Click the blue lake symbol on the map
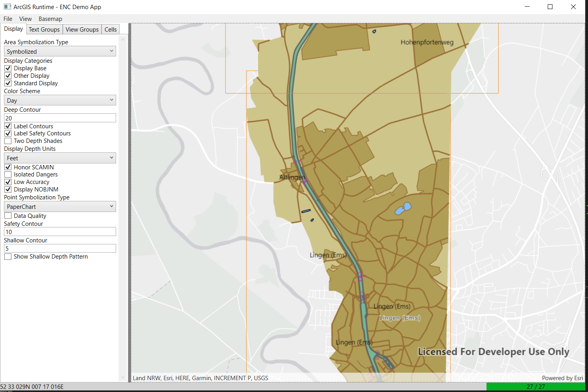Screen dimensions: 588x392 coord(403,208)
